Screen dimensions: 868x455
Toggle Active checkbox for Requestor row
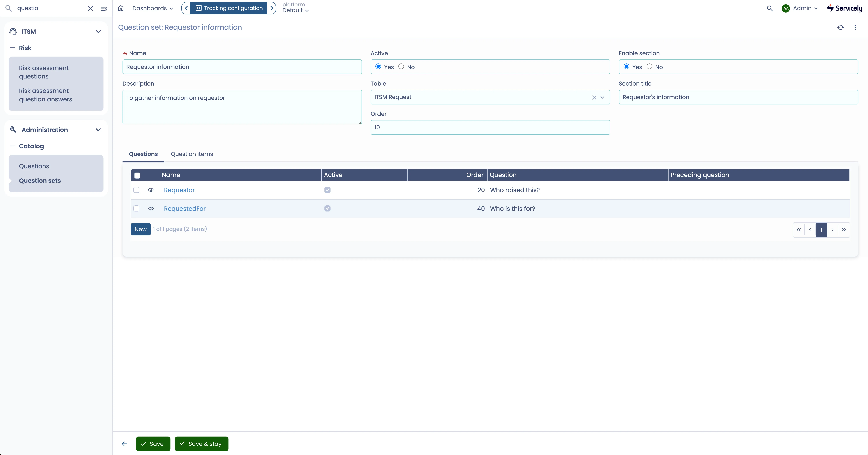coord(327,190)
